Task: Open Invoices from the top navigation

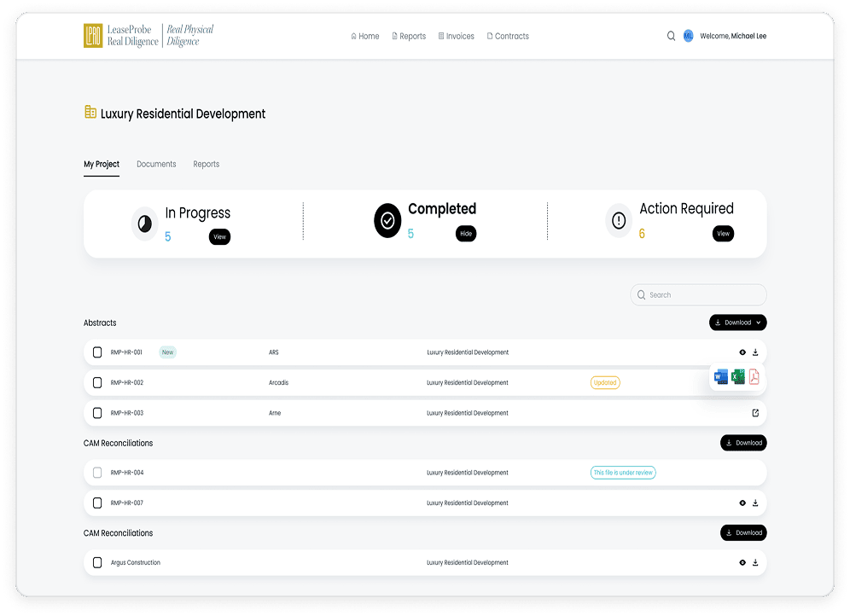Action: (x=456, y=37)
